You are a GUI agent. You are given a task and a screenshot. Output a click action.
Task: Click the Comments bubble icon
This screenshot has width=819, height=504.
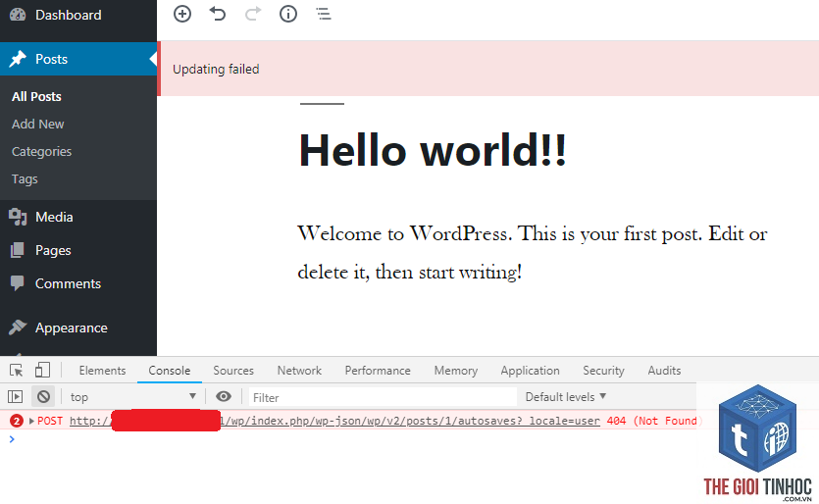[18, 283]
